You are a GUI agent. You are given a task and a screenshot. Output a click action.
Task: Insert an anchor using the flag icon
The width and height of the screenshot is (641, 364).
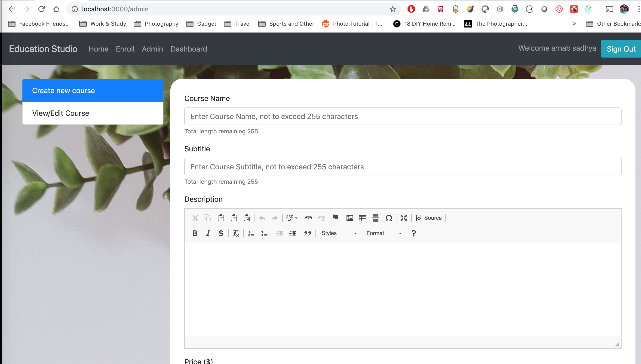click(x=335, y=217)
